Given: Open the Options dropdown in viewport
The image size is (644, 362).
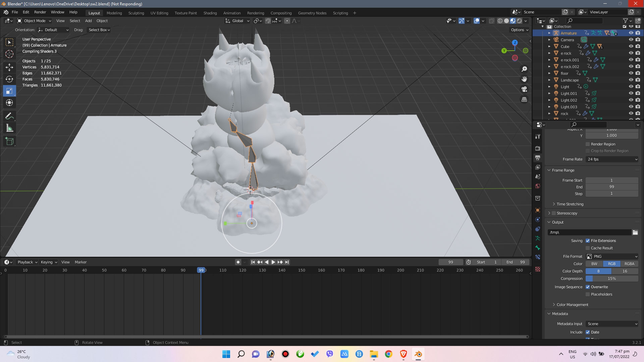Looking at the screenshot, I should point(520,30).
